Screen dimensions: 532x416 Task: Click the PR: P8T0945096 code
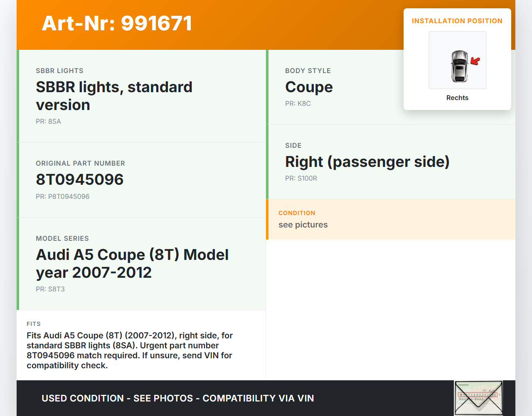coord(62,196)
